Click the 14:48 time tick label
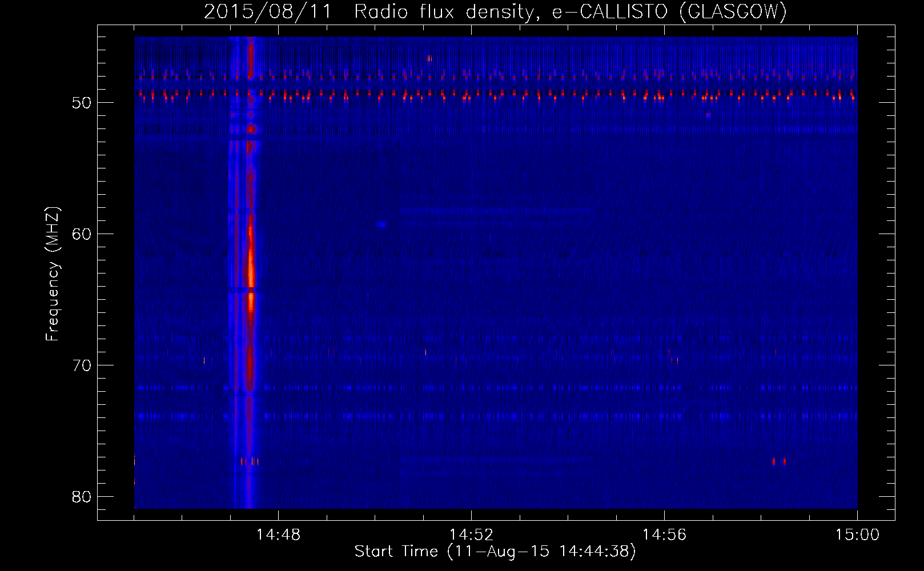This screenshot has width=924, height=571. [x=278, y=535]
